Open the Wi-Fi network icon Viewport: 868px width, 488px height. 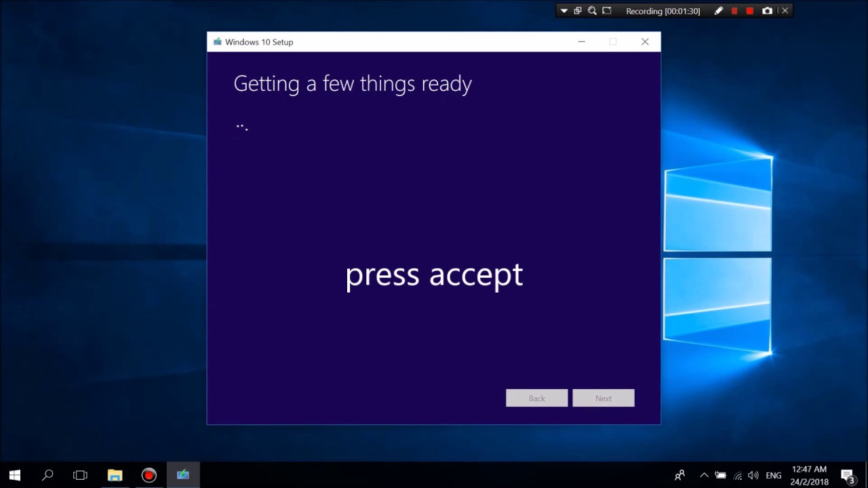point(737,475)
